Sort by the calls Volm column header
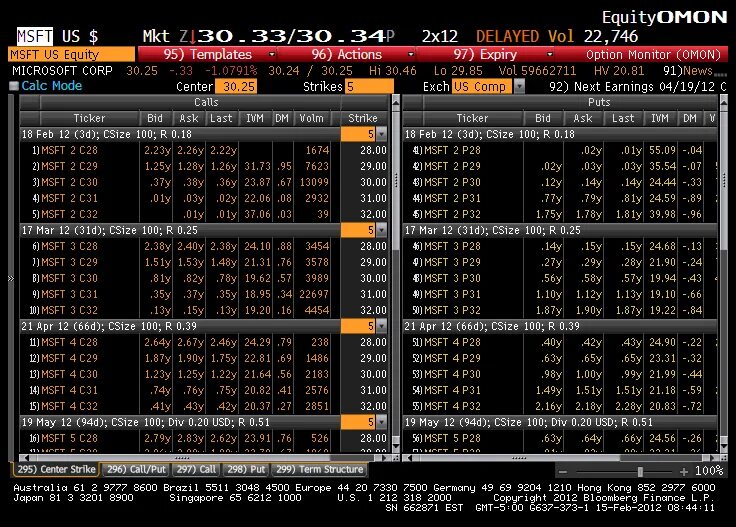736x527 pixels. (312, 118)
